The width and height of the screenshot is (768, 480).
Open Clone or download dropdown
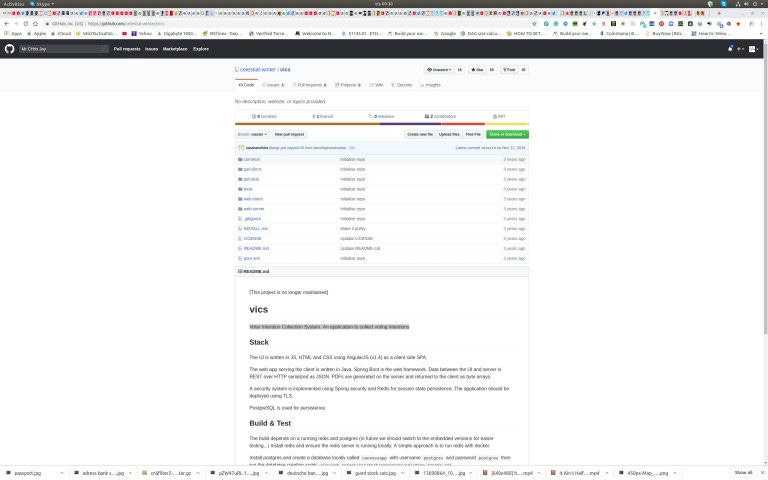tap(507, 134)
